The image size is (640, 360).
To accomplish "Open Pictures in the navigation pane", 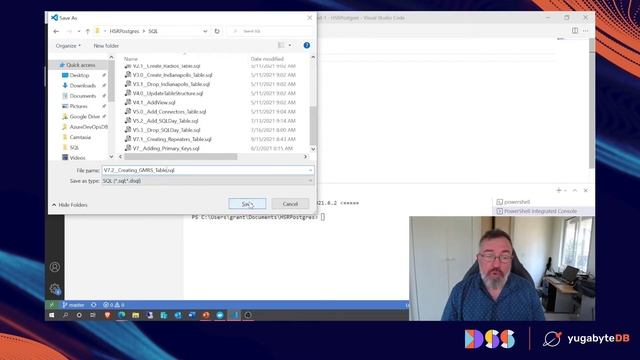I will click(78, 106).
